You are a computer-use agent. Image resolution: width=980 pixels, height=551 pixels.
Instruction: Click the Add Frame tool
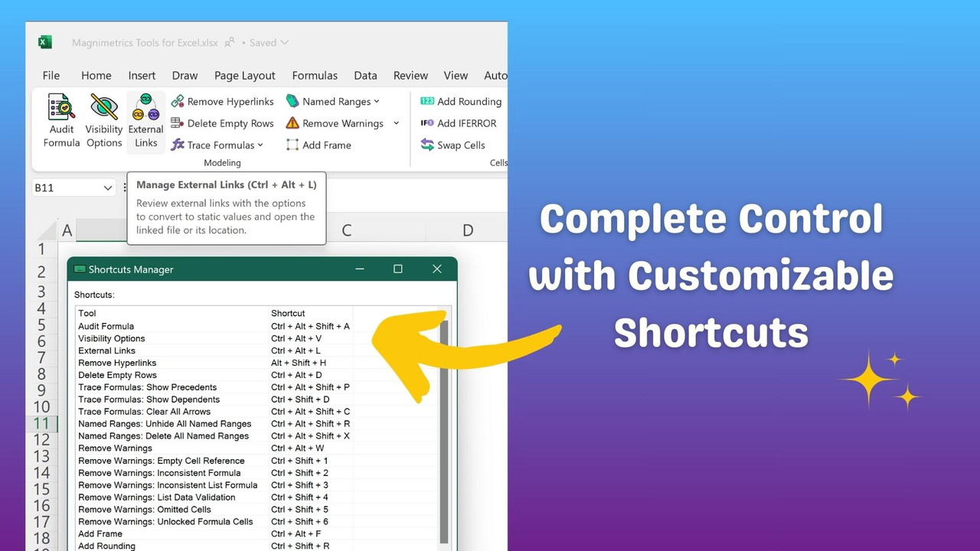pos(318,145)
